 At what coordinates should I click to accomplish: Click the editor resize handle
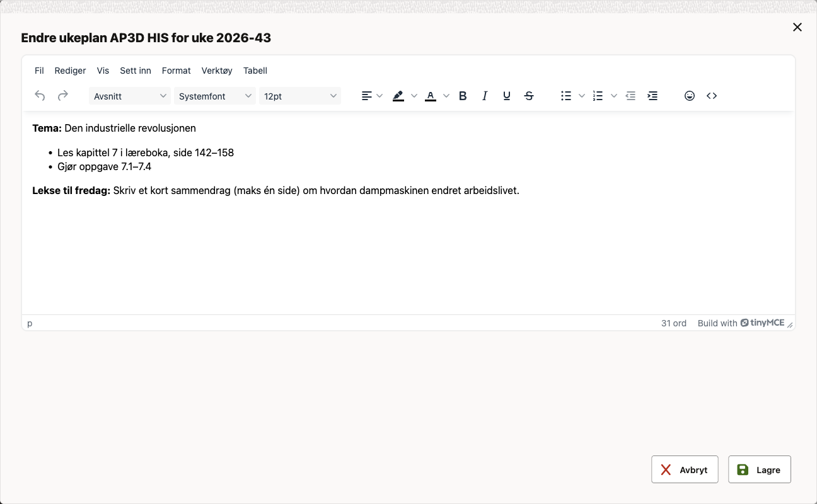(790, 324)
